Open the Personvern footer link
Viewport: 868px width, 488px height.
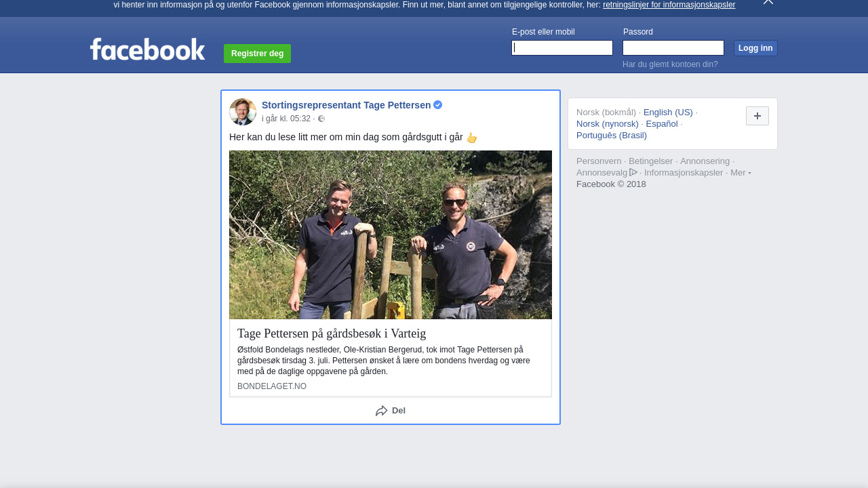point(599,161)
